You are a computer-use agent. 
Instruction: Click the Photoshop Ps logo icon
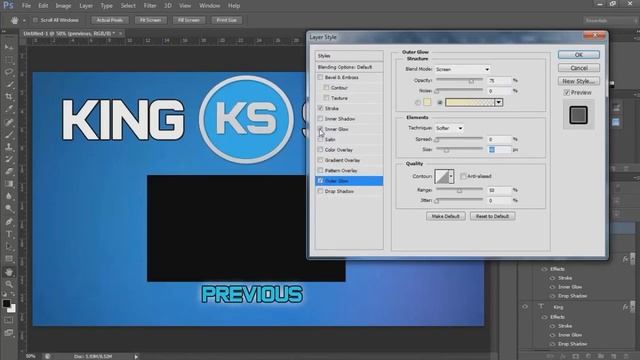pyautogui.click(x=8, y=5)
